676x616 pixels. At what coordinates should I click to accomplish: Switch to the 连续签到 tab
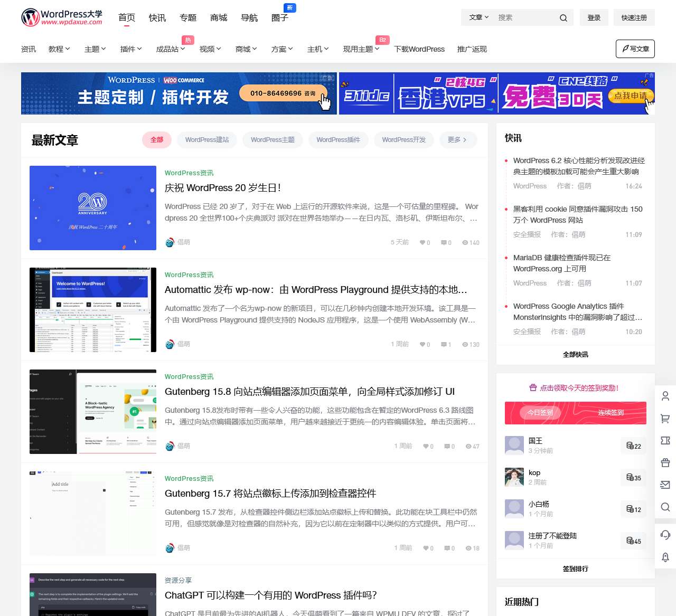[x=611, y=413]
